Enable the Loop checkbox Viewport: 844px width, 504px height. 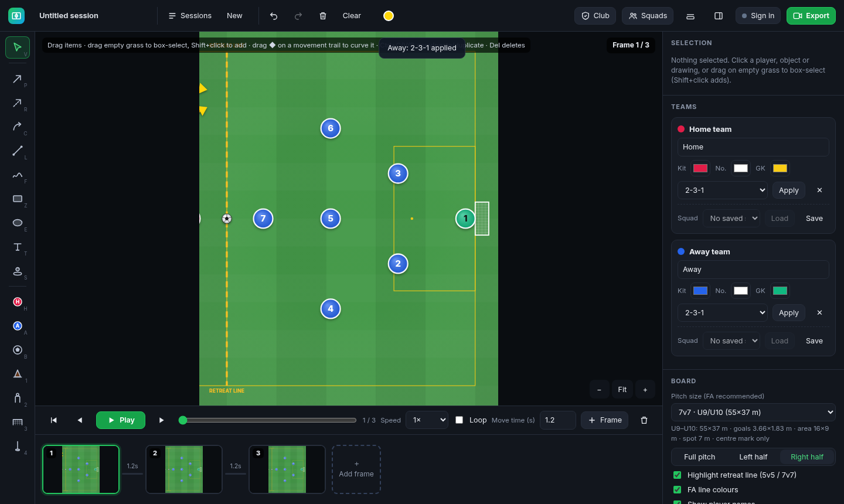click(460, 420)
